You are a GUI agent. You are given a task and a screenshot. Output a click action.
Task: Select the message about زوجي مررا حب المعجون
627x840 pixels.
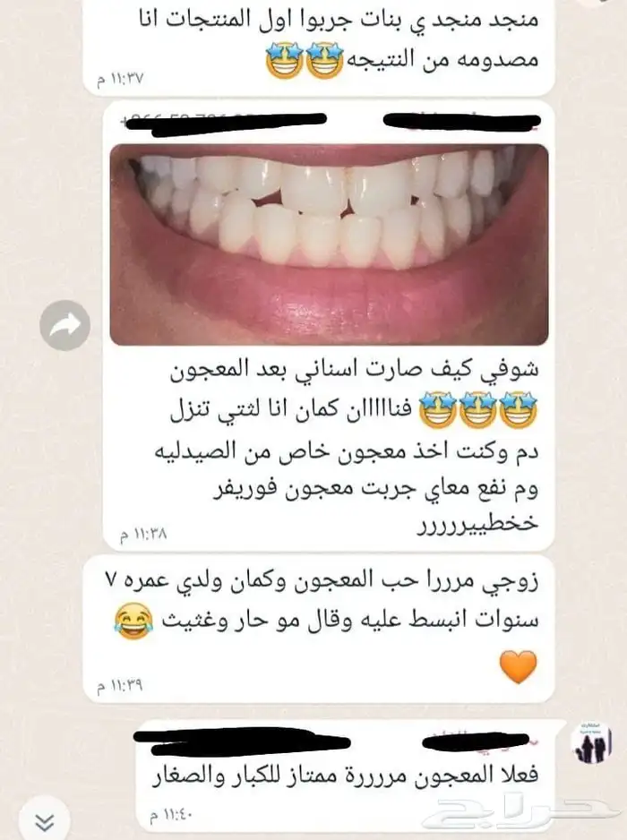(x=319, y=629)
